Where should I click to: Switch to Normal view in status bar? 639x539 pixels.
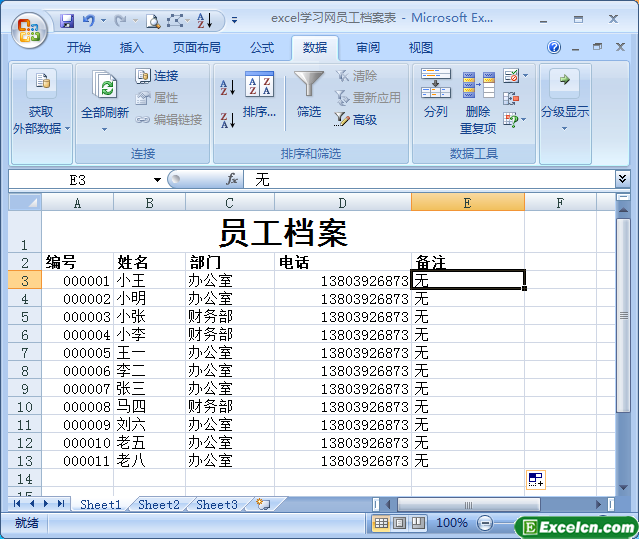pos(382,523)
